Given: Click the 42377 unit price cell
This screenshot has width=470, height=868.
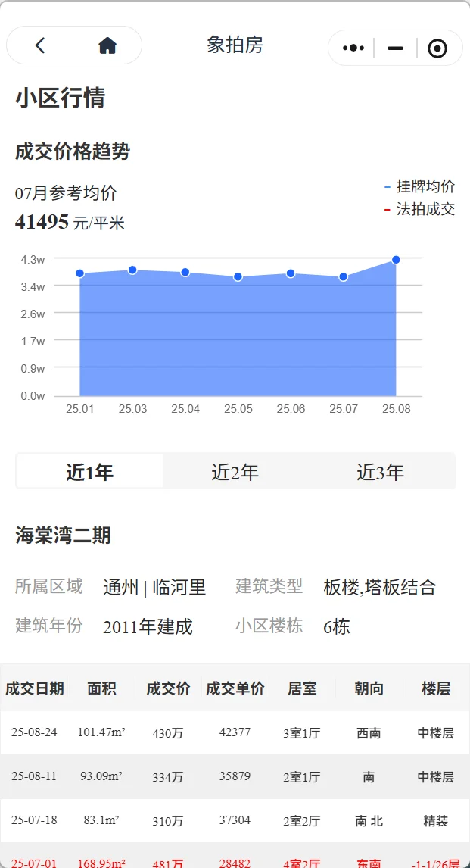Looking at the screenshot, I should (235, 732).
